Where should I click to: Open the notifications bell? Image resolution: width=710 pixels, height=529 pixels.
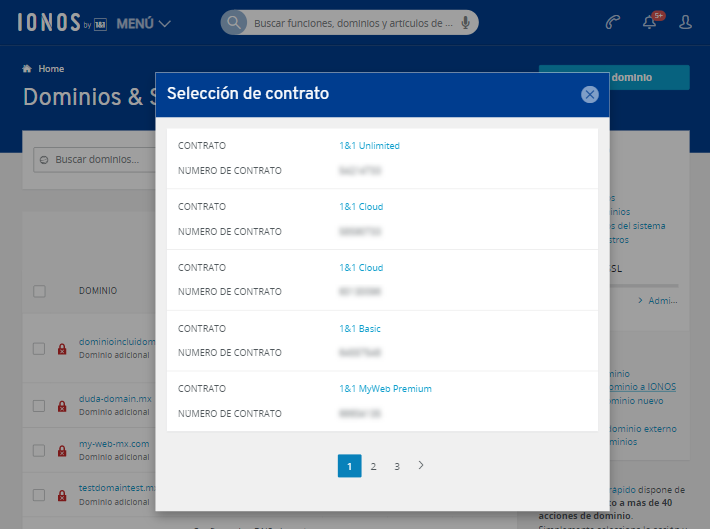tap(650, 22)
